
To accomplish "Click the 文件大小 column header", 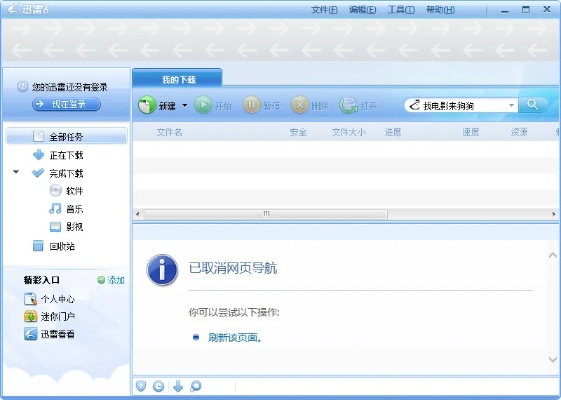I will (348, 132).
